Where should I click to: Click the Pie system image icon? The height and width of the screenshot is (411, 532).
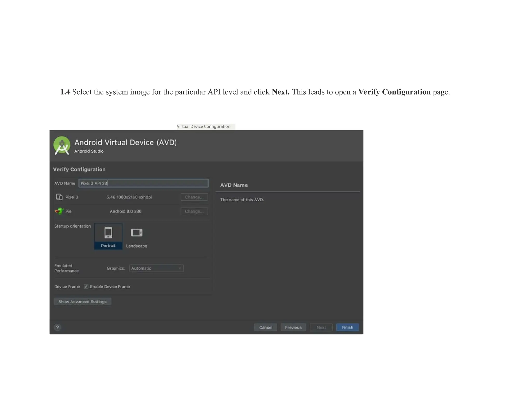click(59, 211)
